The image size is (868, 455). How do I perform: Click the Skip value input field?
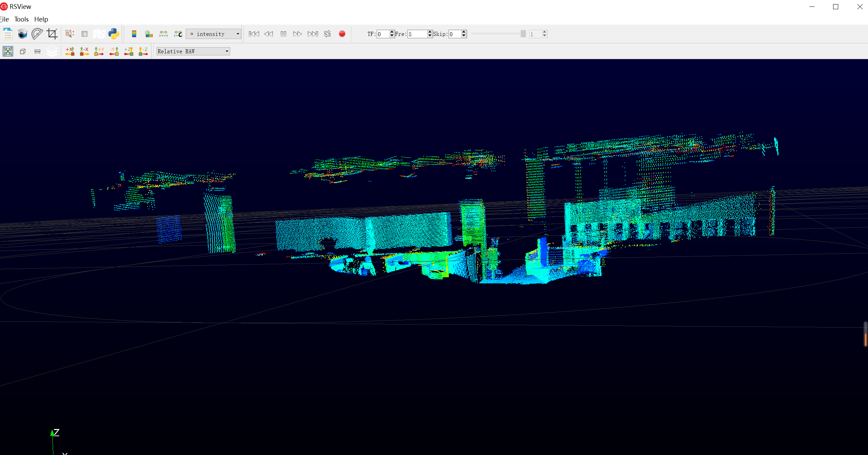pyautogui.click(x=455, y=34)
